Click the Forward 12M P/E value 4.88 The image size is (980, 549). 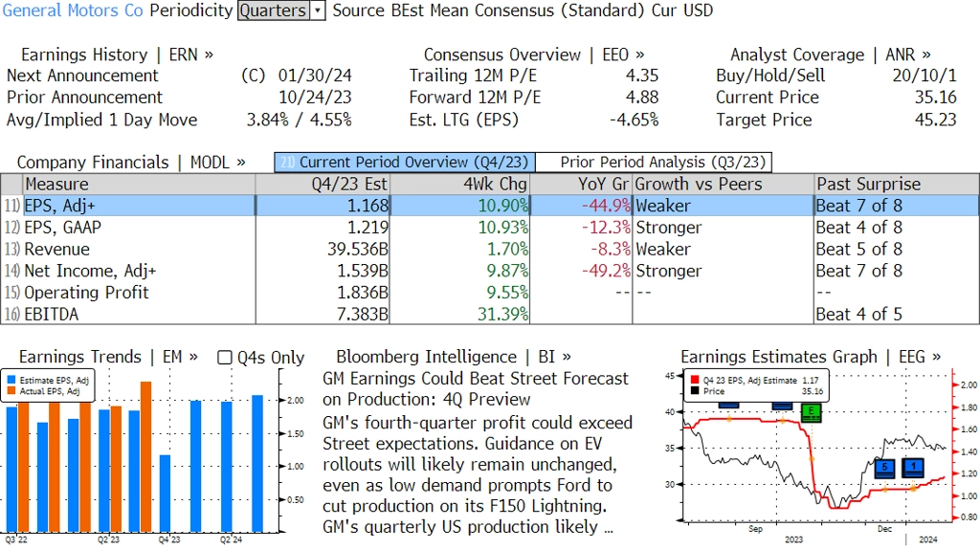(x=642, y=98)
